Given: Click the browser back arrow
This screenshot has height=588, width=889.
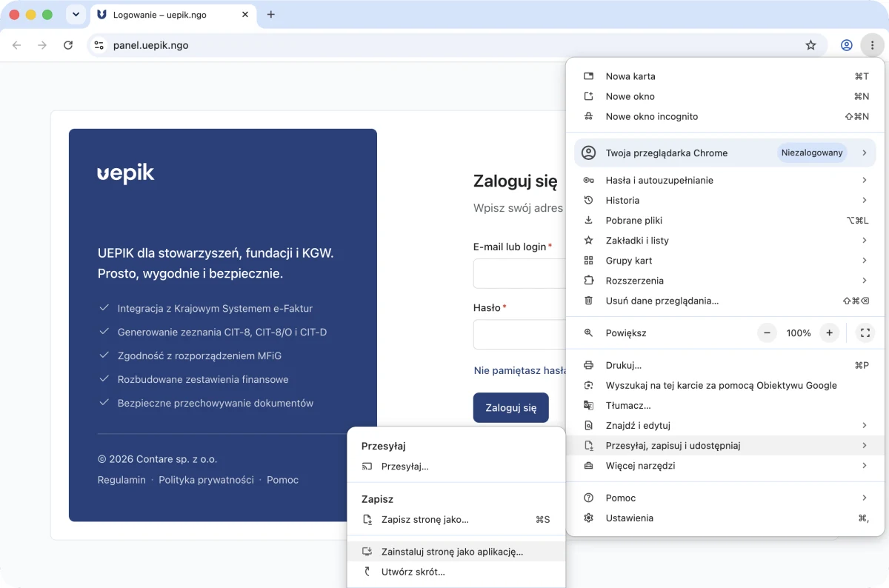Looking at the screenshot, I should coord(17,45).
